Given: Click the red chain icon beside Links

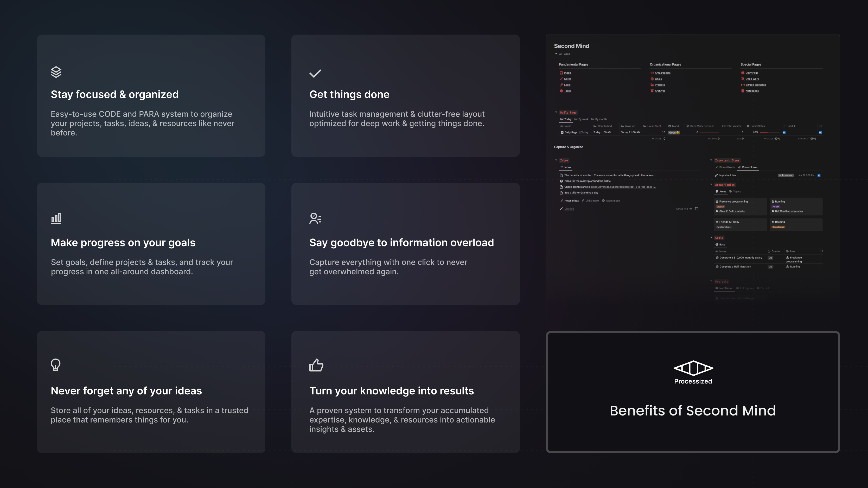Looking at the screenshot, I should 561,85.
